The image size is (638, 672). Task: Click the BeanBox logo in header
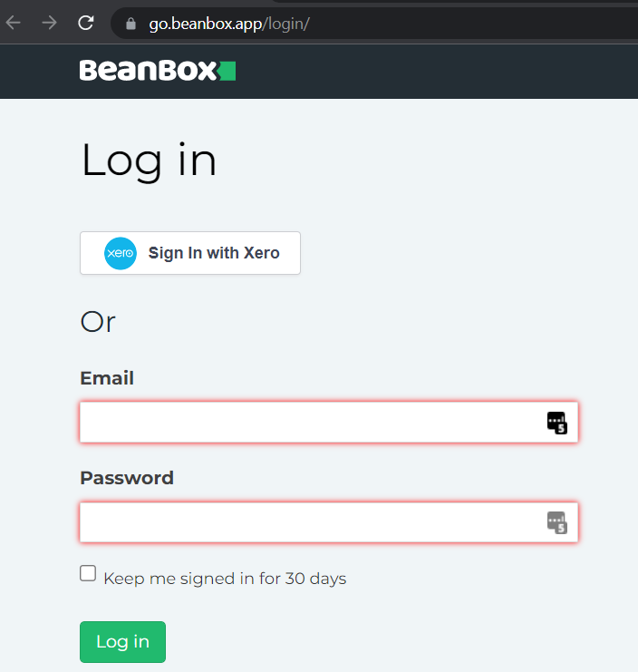157,71
